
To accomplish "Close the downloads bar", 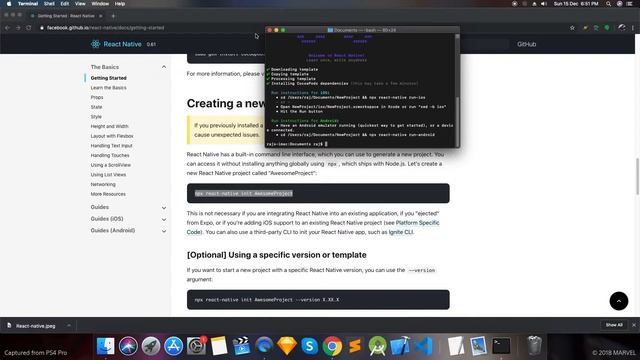I will point(634,325).
